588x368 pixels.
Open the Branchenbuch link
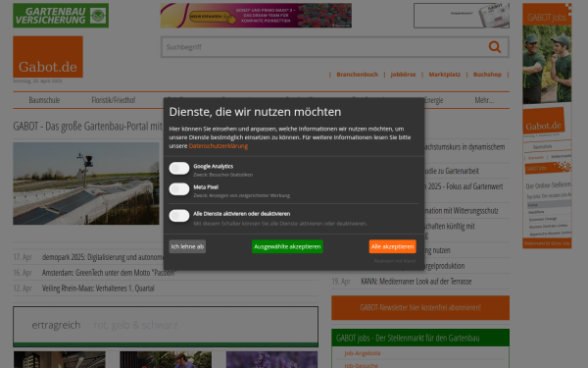[357, 75]
